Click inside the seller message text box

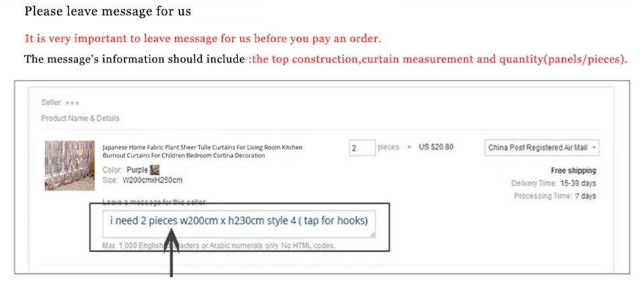tap(239, 224)
